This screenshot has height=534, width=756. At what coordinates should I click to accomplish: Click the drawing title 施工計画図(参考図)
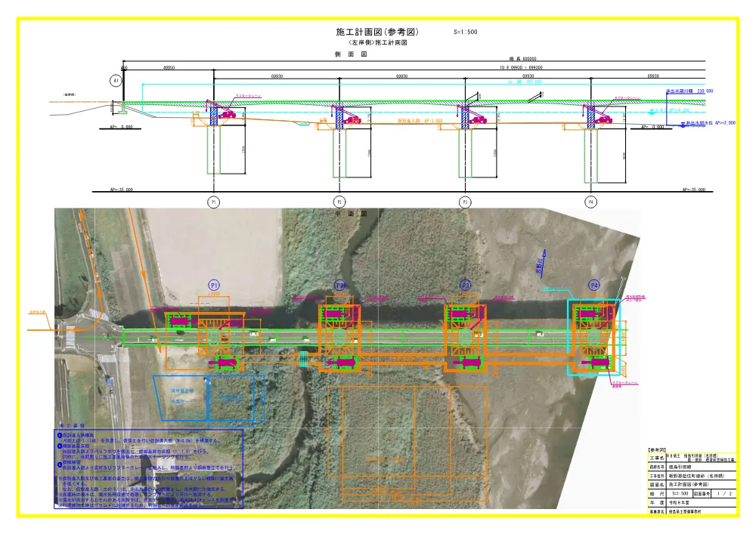point(377,32)
